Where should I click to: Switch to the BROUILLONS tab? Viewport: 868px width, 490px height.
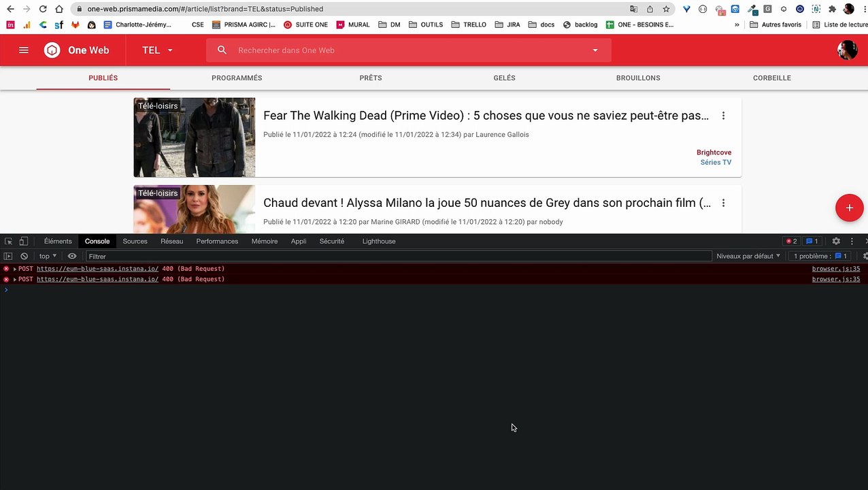[638, 78]
